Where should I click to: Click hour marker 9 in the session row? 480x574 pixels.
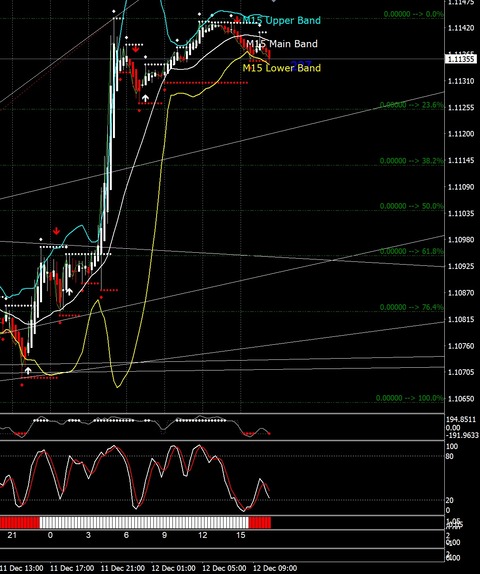coord(164,535)
